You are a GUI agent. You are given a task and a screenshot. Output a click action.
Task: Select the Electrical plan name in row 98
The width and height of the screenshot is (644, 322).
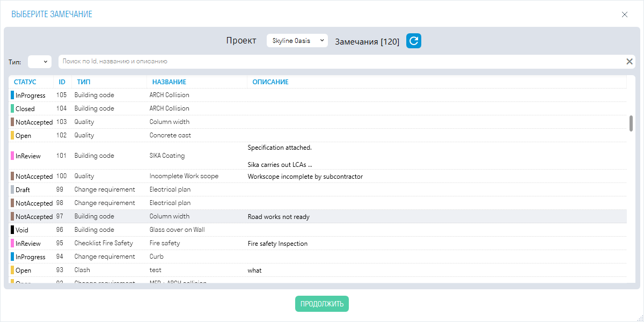[170, 203]
